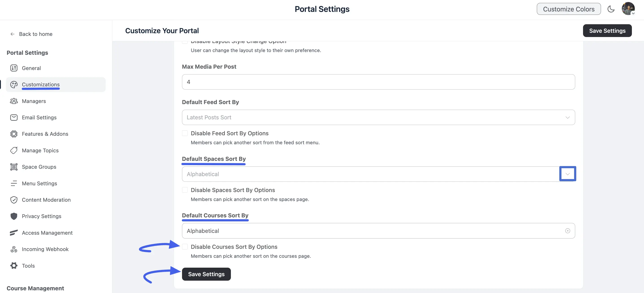Check Disable Feed Sort By Options
Viewport: 644px width, 293px height.
click(185, 133)
